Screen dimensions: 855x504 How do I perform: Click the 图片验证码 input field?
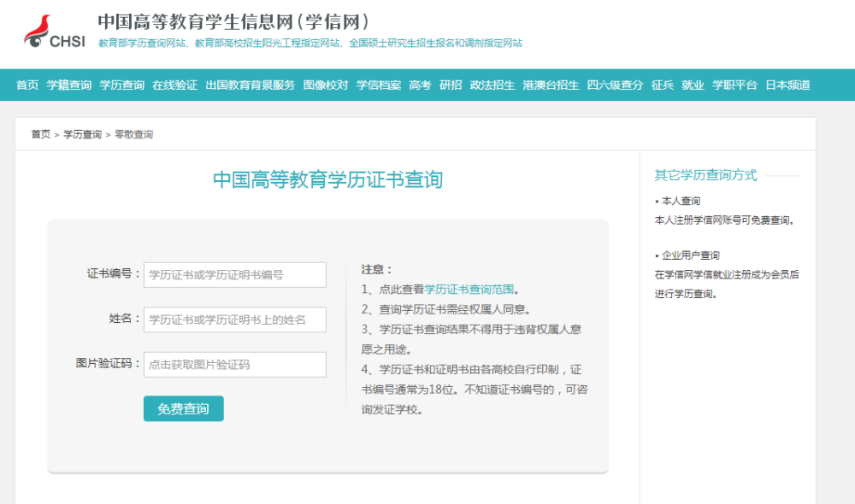click(235, 365)
